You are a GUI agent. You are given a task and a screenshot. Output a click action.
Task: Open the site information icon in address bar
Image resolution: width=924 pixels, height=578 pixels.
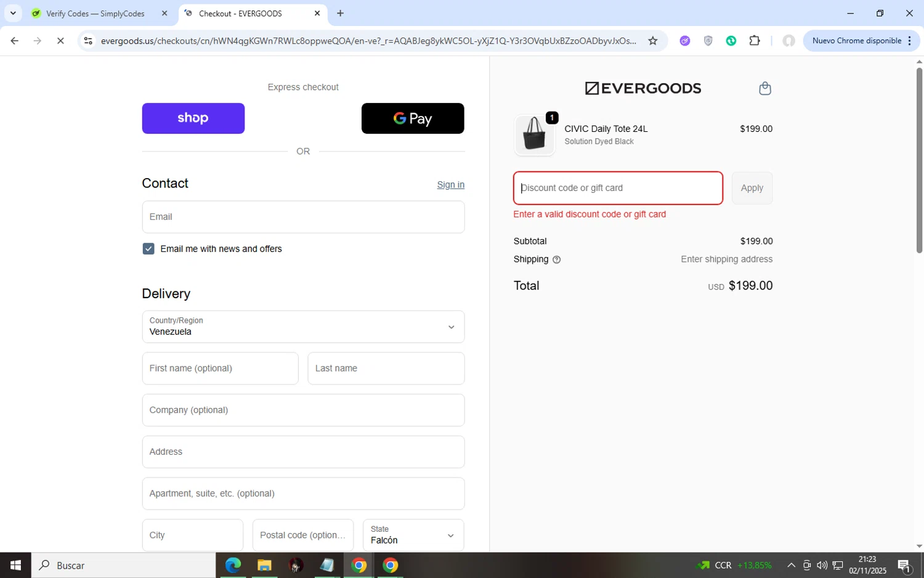tap(88, 41)
